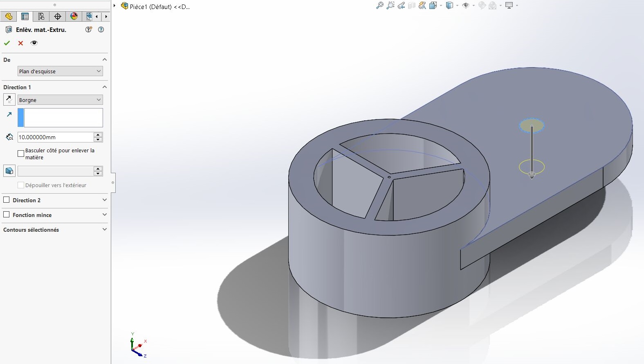Image resolution: width=644 pixels, height=364 pixels.
Task: Click the cut depth drag arrow handle
Action: [532, 175]
